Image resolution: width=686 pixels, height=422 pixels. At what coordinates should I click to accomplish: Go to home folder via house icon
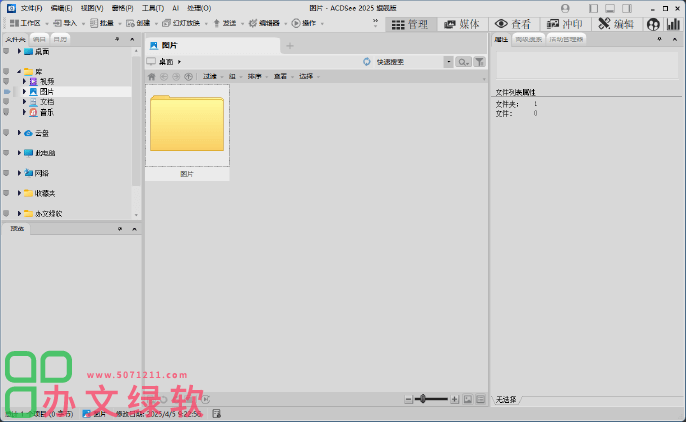coord(151,77)
